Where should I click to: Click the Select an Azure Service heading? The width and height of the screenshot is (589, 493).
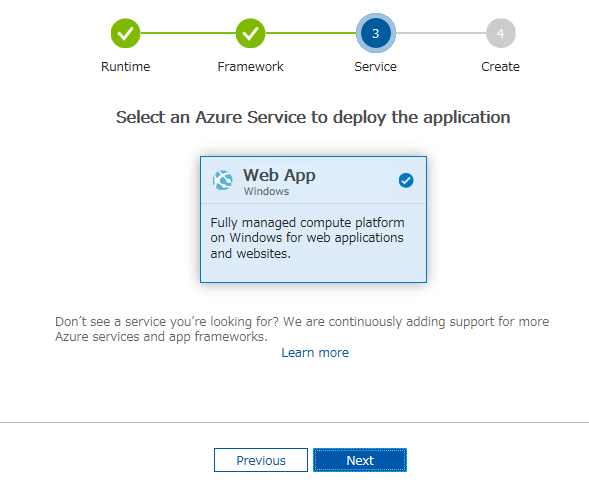tap(313, 117)
